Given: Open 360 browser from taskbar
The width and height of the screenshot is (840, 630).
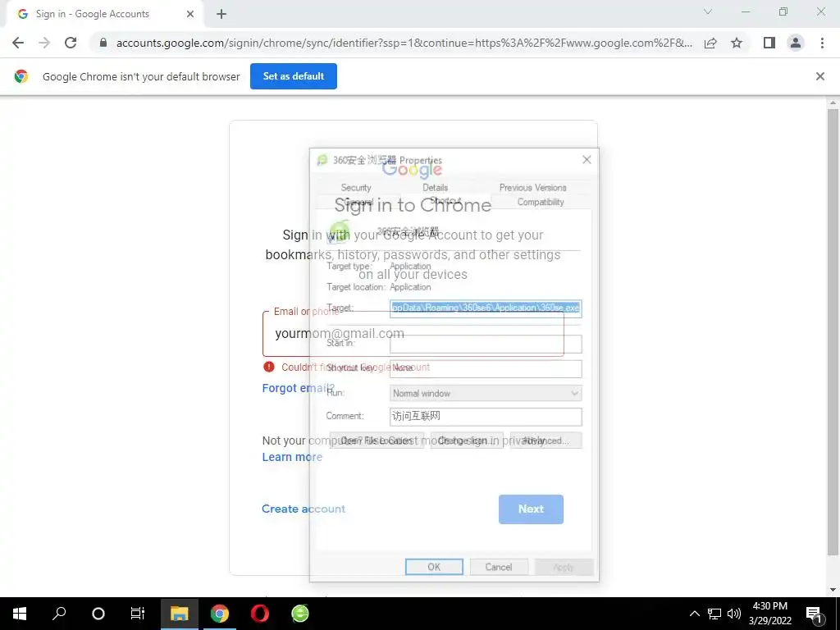Looking at the screenshot, I should point(300,614).
